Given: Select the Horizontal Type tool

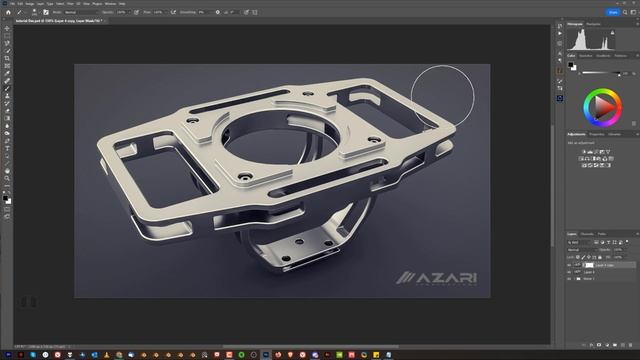Looking at the screenshot, I should click(7, 148).
